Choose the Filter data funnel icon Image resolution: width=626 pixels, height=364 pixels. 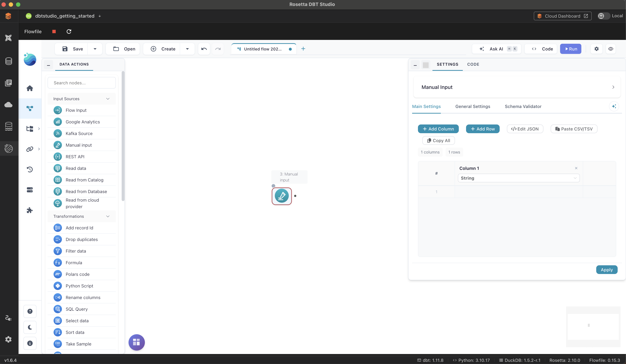(x=58, y=251)
